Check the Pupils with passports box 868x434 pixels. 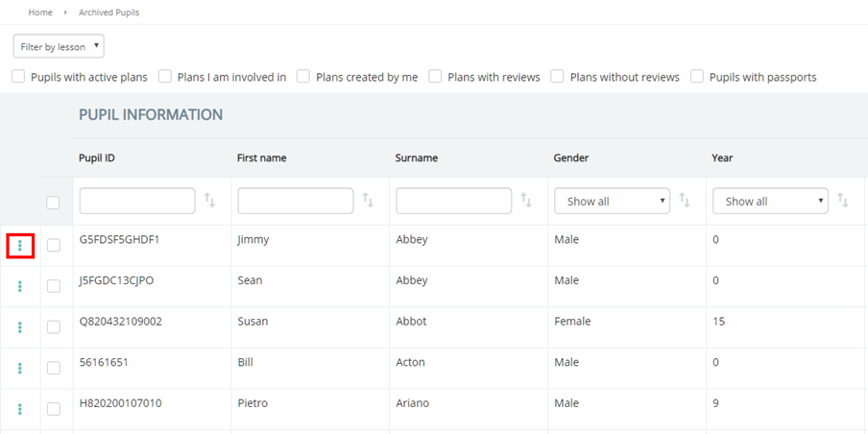click(x=697, y=77)
